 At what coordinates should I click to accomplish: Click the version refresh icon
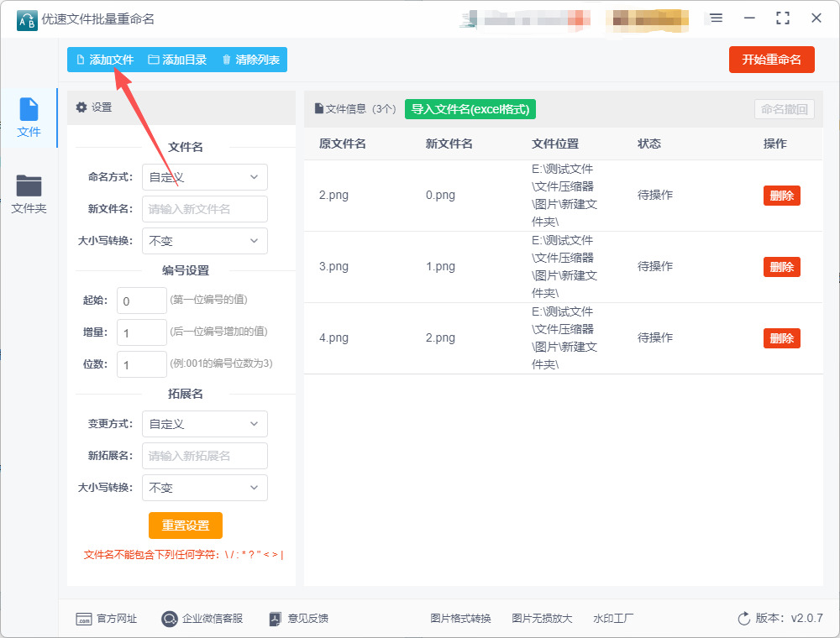tap(744, 619)
